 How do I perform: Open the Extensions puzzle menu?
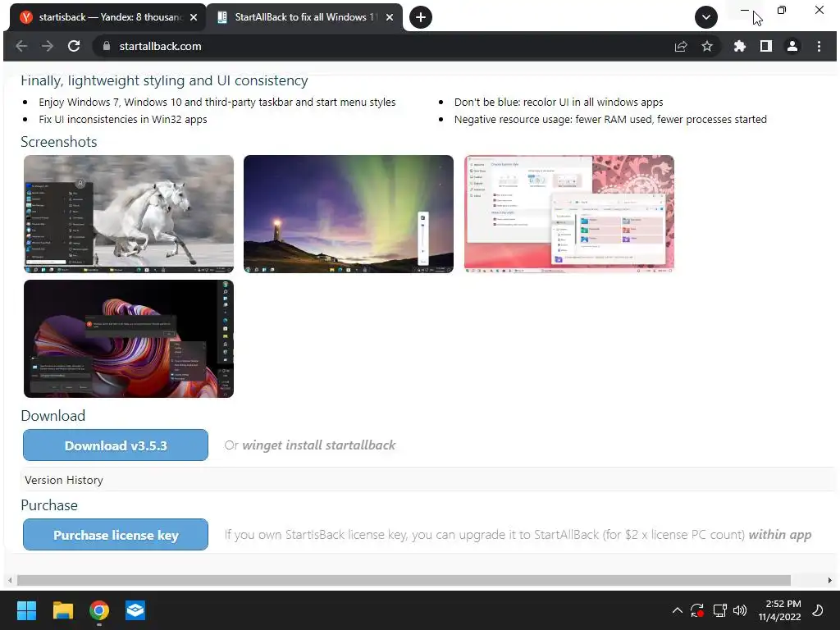point(740,46)
